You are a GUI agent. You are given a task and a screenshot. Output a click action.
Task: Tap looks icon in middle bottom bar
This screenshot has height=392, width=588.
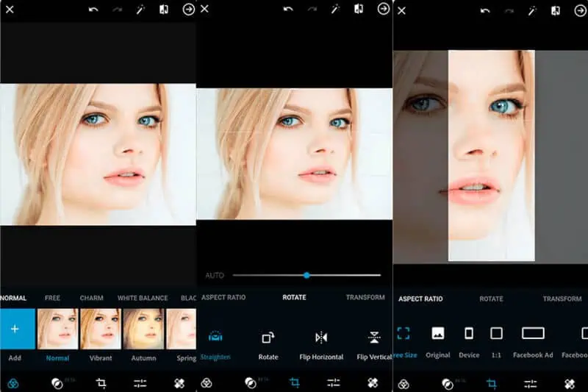pos(207,383)
